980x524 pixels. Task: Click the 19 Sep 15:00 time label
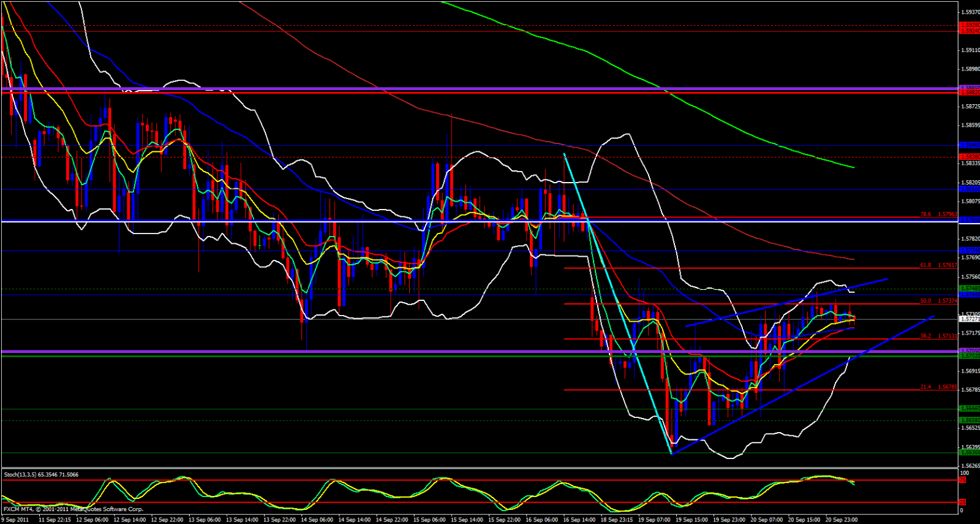[x=692, y=520]
